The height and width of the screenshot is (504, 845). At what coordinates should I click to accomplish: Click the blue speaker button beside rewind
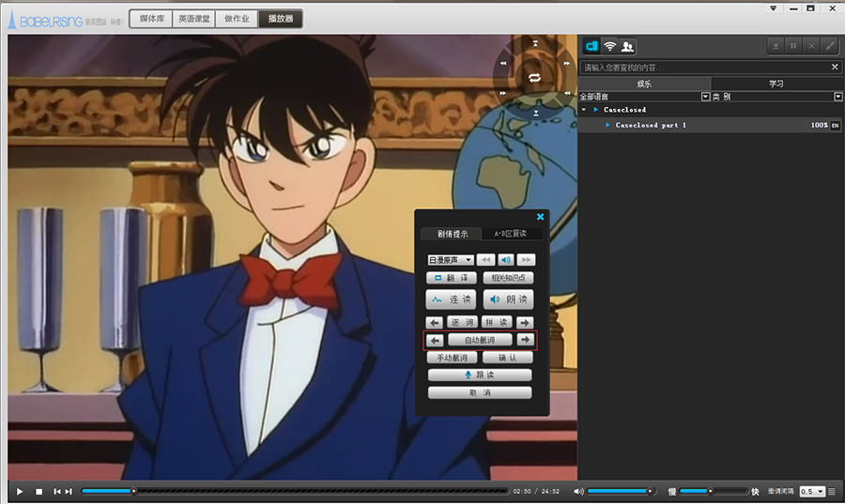(506, 260)
